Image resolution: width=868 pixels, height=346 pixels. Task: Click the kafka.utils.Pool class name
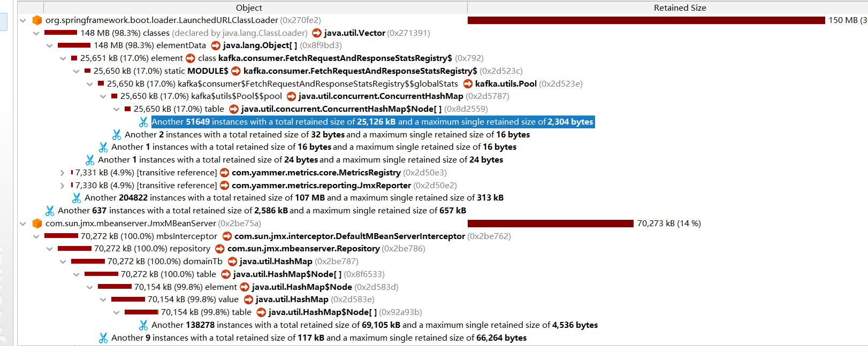pos(506,84)
